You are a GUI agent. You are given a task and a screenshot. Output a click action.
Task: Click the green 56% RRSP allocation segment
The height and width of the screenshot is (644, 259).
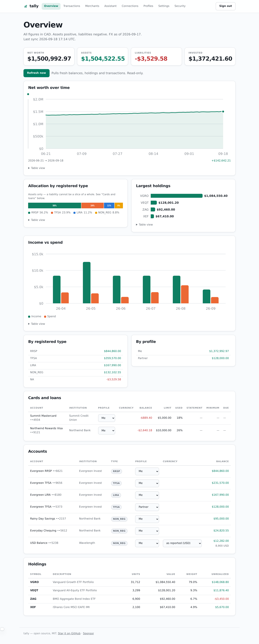(55, 206)
